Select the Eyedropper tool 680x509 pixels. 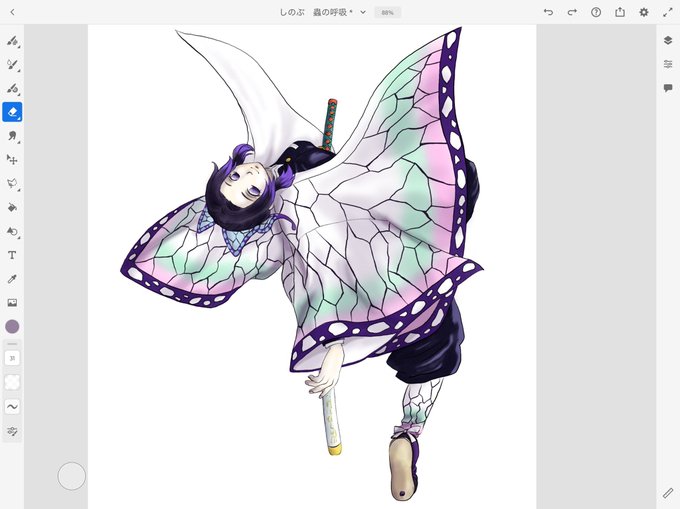(x=12, y=279)
